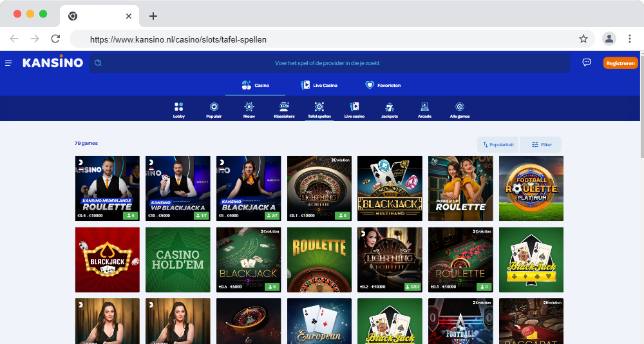Open Evolution First Person Blackjack tile
Image resolution: width=644 pixels, height=344 pixels.
pos(249,260)
